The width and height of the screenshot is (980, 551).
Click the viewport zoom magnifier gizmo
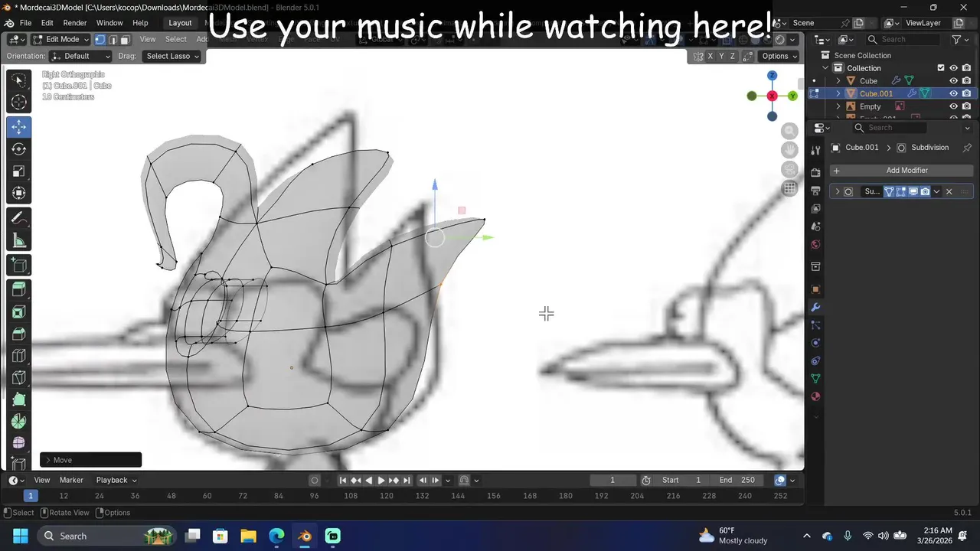coord(789,131)
